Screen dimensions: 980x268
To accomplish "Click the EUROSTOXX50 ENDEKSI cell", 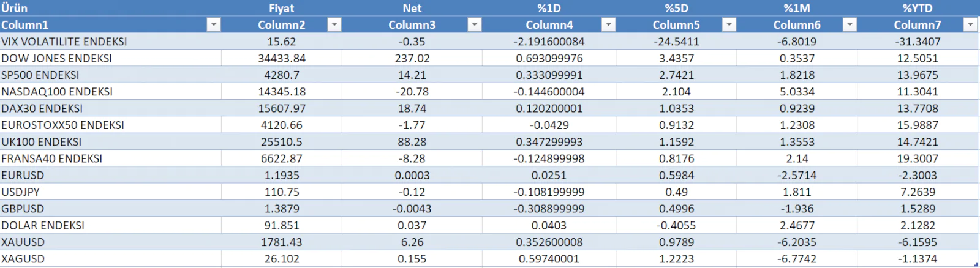I will (x=110, y=125).
